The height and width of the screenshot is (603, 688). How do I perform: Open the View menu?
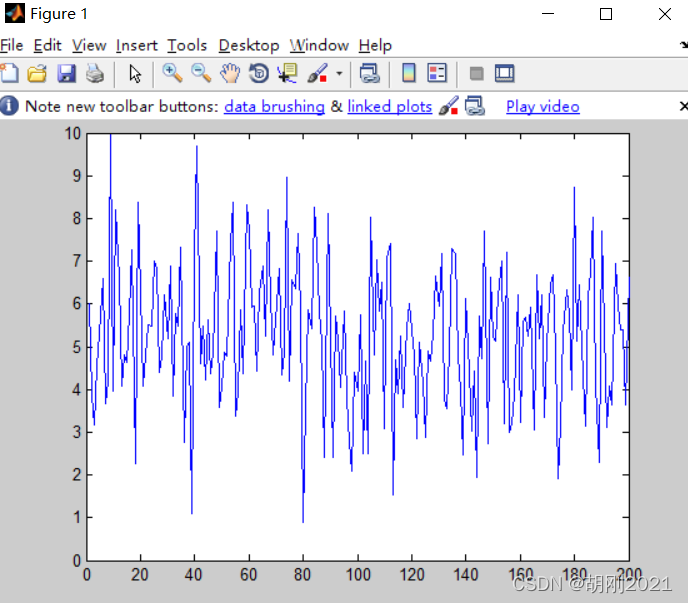pos(89,45)
